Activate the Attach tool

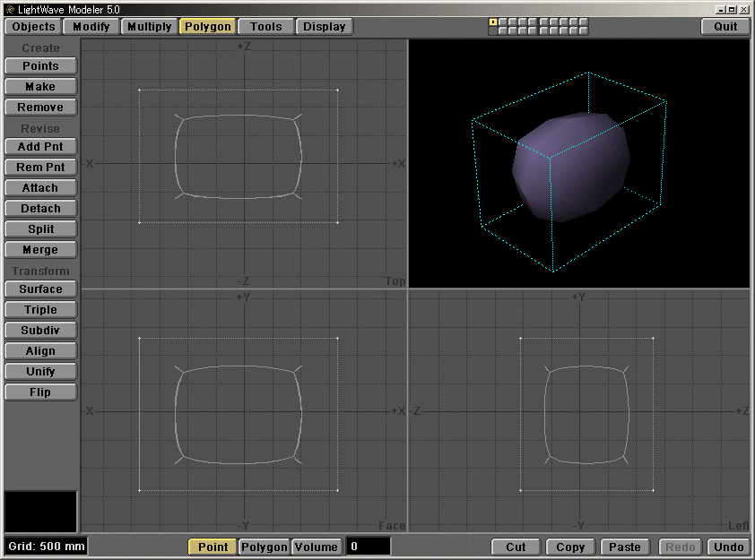(x=39, y=187)
